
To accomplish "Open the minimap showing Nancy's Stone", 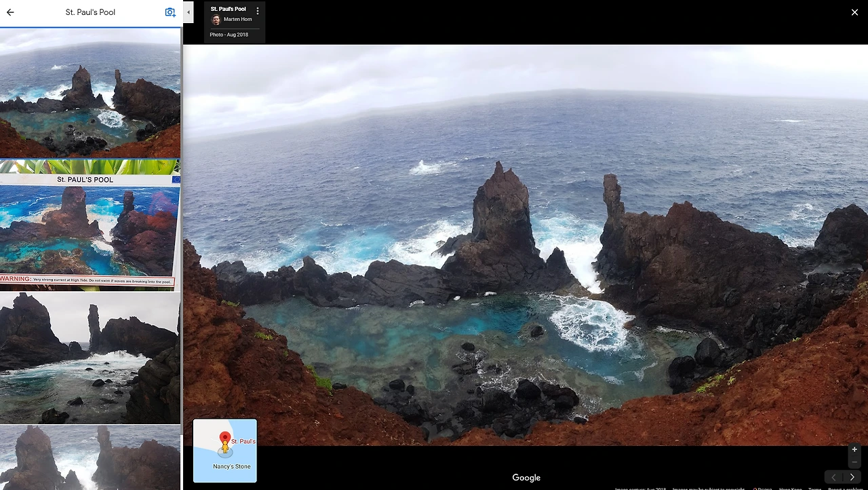I will tap(225, 451).
